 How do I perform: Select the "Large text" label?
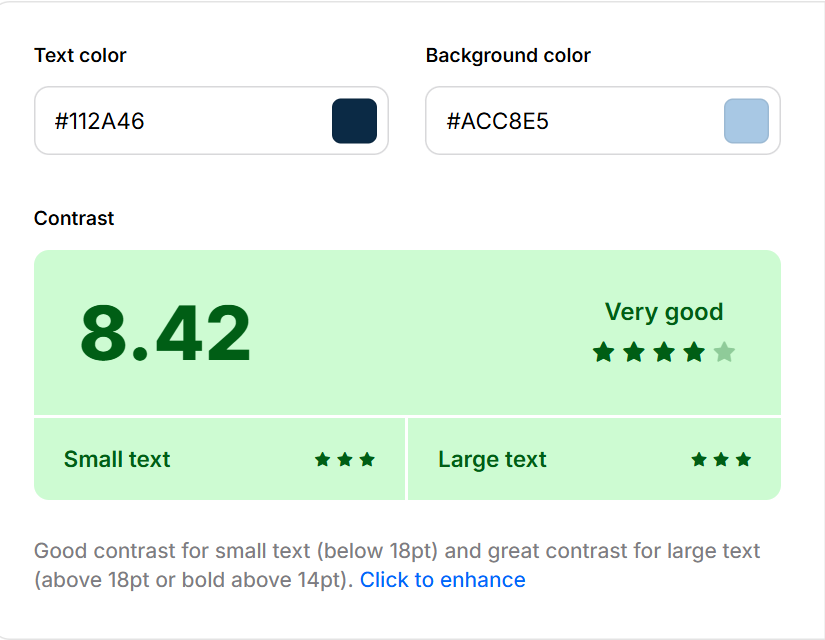(x=492, y=460)
